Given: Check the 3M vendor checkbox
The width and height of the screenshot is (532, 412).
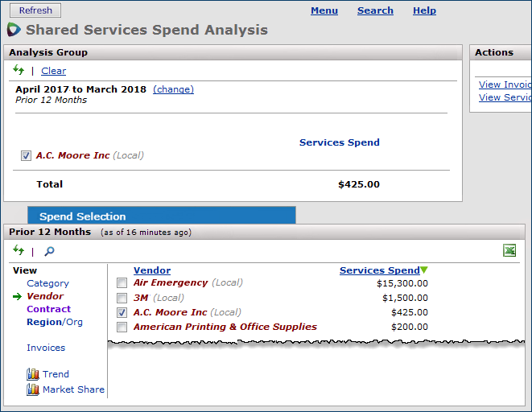Looking at the screenshot, I should 122,298.
